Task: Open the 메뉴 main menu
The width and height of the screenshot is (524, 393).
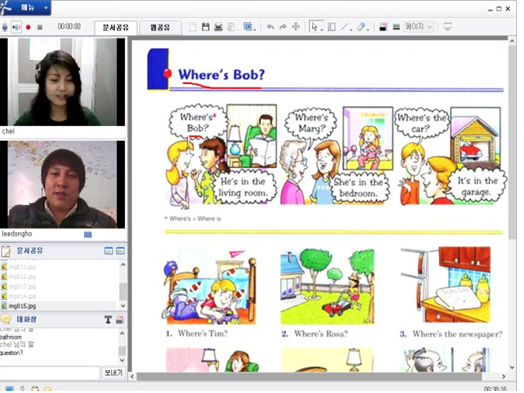Action: click(x=25, y=7)
